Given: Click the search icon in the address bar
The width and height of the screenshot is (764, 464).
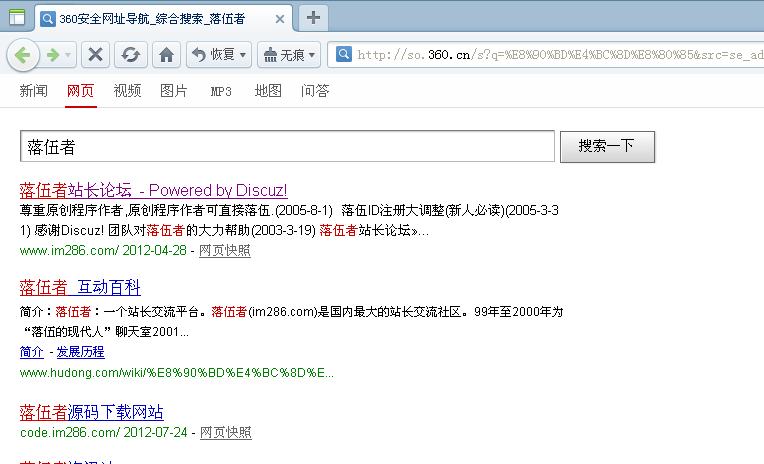Looking at the screenshot, I should click(344, 54).
